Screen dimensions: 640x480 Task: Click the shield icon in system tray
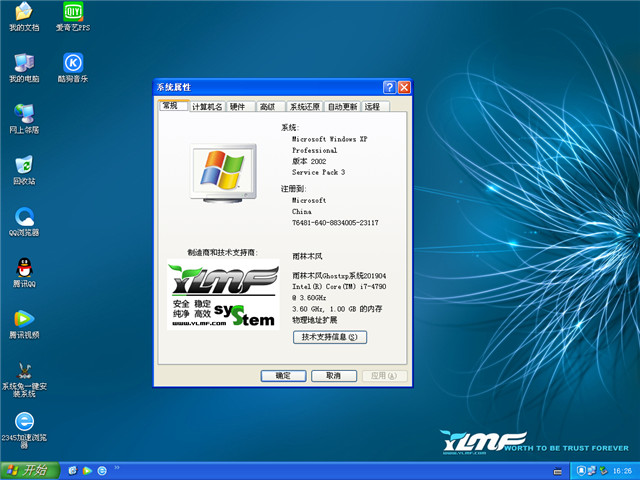(x=581, y=471)
